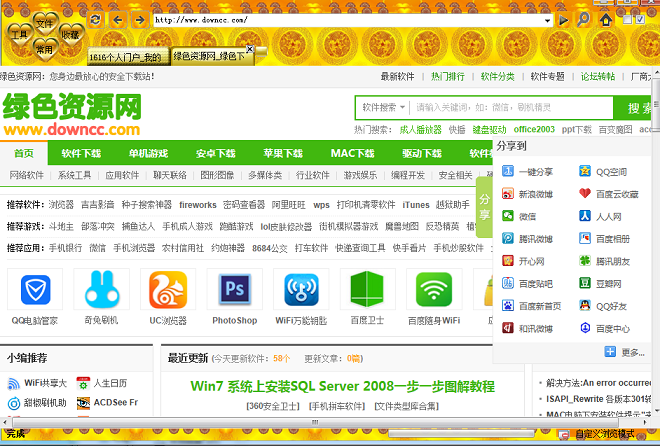Share to QQ空间 icon
The image size is (660, 446).
[x=585, y=171]
